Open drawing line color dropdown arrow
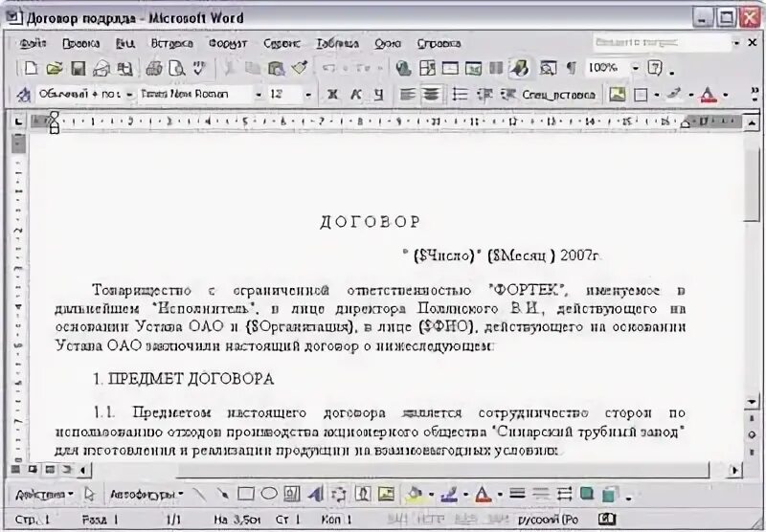The image size is (766, 532). click(465, 495)
